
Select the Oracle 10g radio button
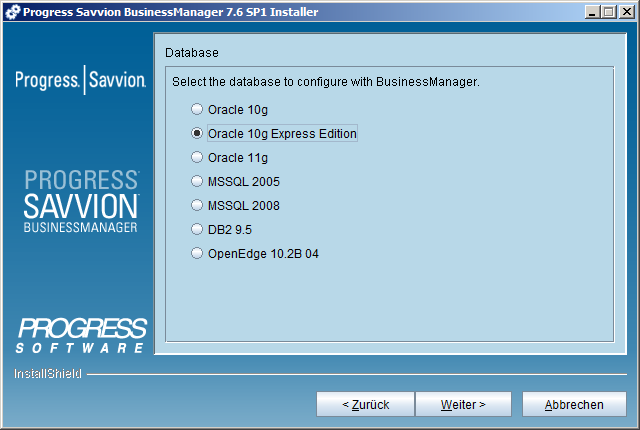tap(197, 109)
